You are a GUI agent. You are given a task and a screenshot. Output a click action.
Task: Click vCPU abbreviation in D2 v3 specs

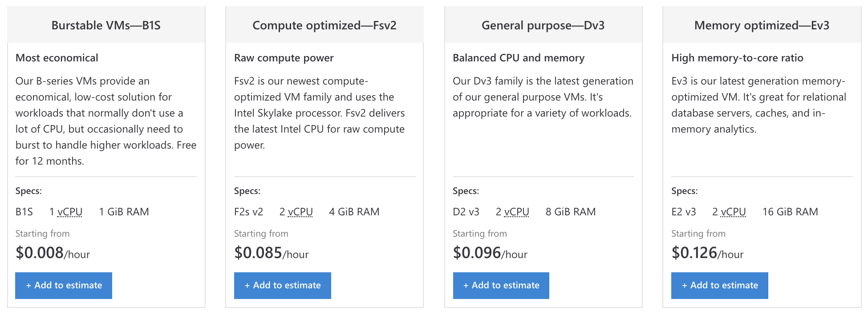pos(517,212)
